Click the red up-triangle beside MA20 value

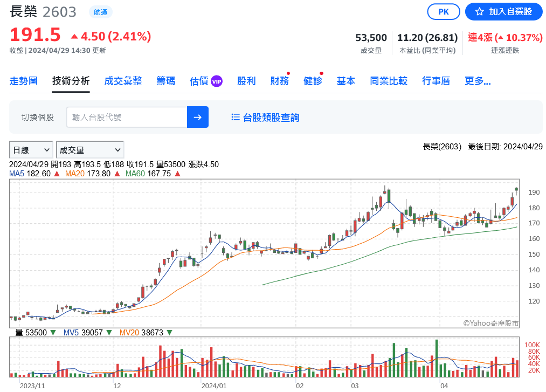(x=118, y=174)
